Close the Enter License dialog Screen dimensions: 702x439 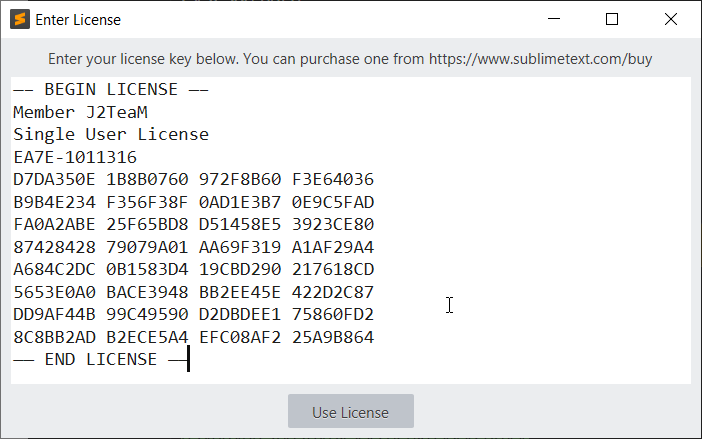670,19
